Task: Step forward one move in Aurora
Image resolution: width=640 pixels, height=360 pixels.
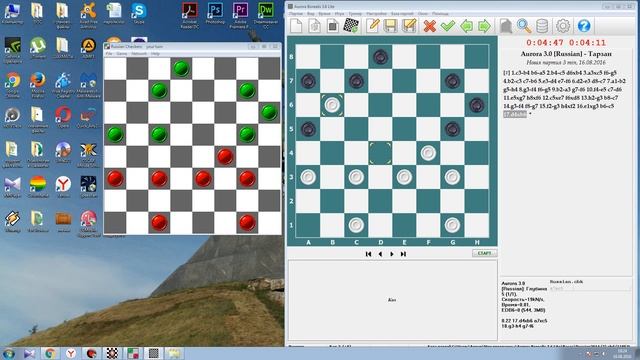Action: click(x=392, y=254)
